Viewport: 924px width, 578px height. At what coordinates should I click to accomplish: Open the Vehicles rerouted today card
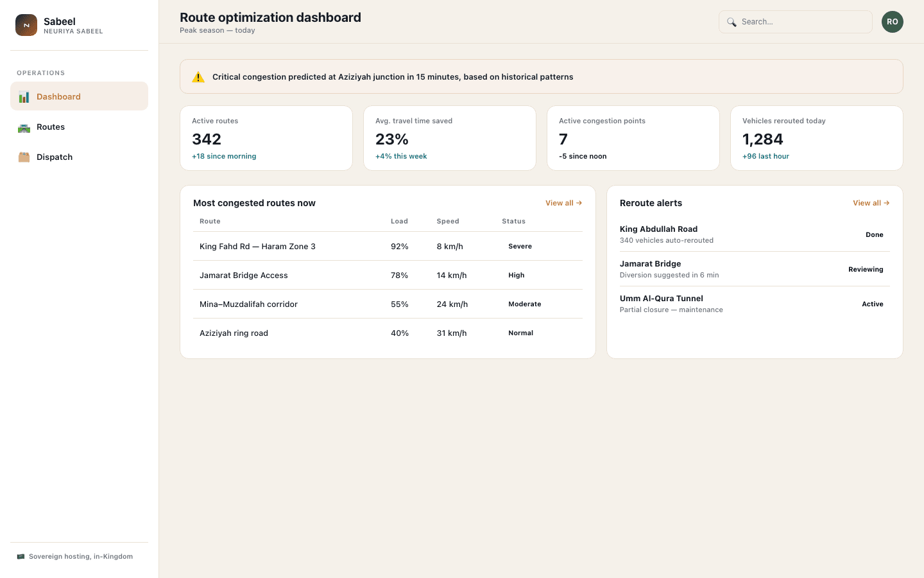point(817,138)
